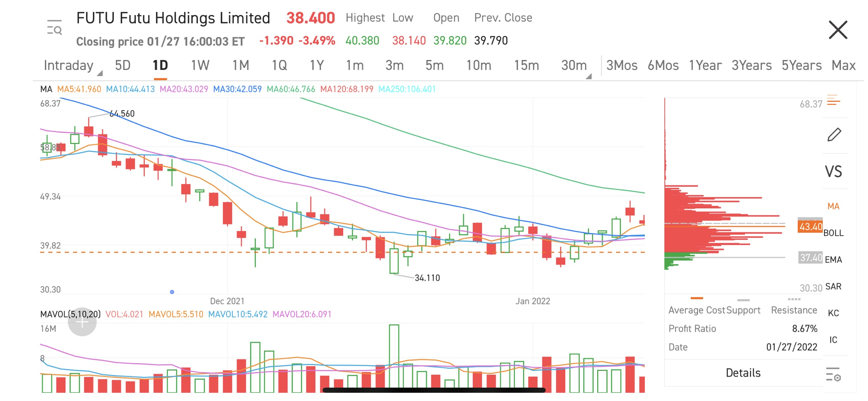The height and width of the screenshot is (401, 868).
Task: Open the cost distribution Details
Action: tap(743, 373)
